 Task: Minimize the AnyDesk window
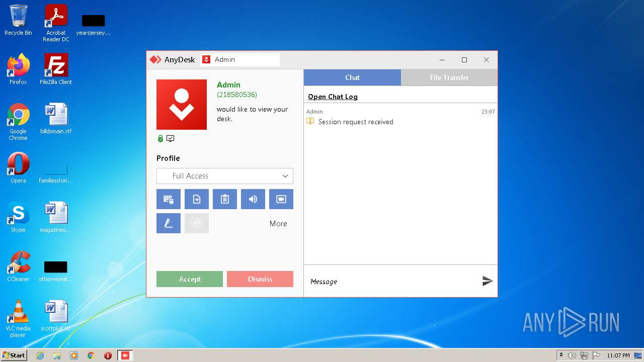tap(442, 59)
